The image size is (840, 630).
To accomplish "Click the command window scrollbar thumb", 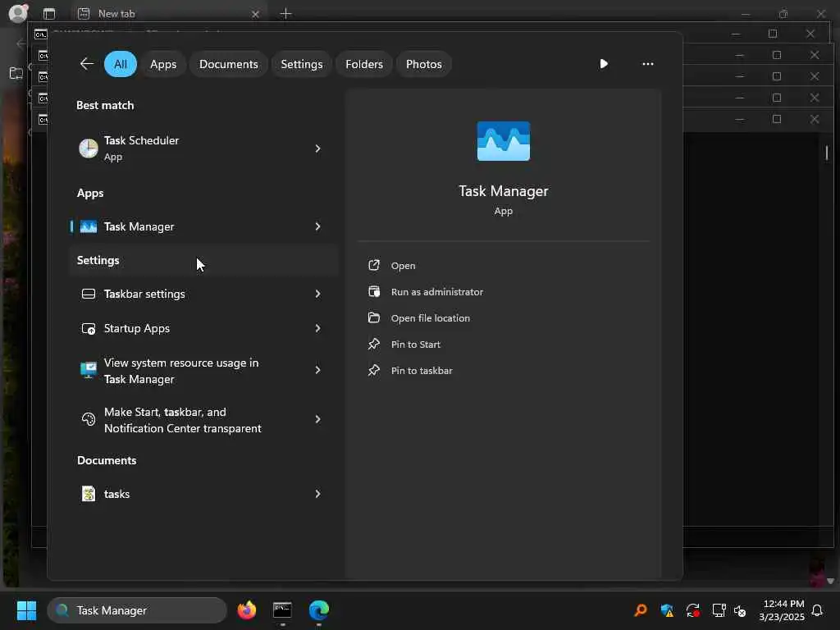I will [x=827, y=153].
